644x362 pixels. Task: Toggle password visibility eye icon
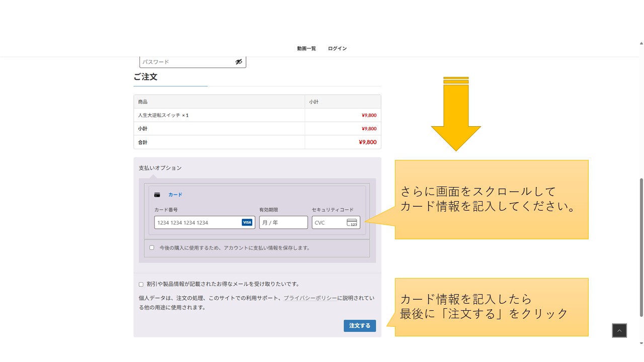click(239, 62)
